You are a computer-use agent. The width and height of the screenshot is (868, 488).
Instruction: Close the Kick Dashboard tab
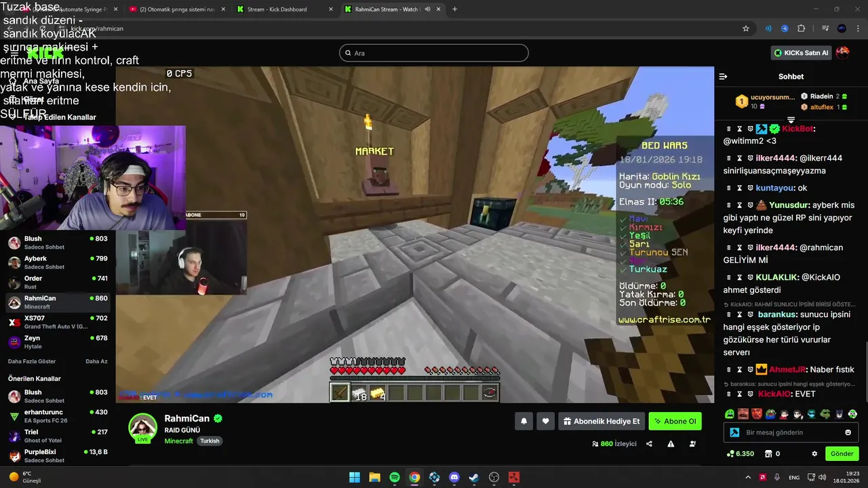(330, 9)
